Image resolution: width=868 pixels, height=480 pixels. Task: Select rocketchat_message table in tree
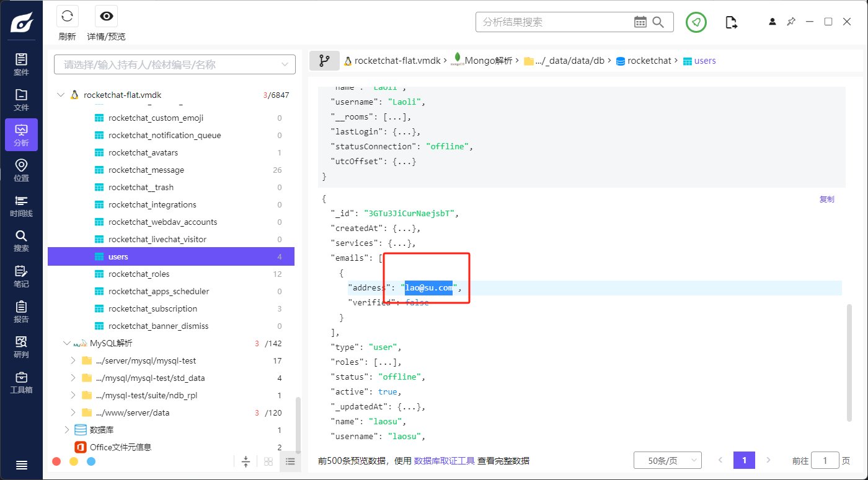(x=146, y=170)
